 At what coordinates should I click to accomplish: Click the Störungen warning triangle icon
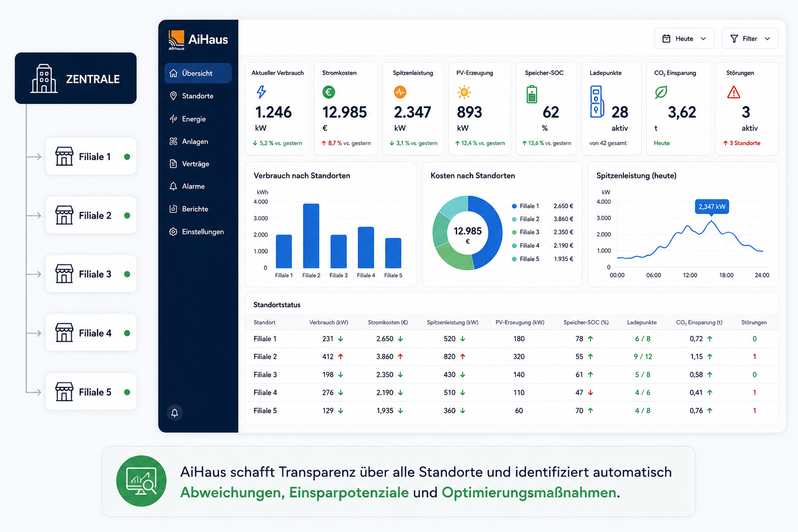[734, 92]
